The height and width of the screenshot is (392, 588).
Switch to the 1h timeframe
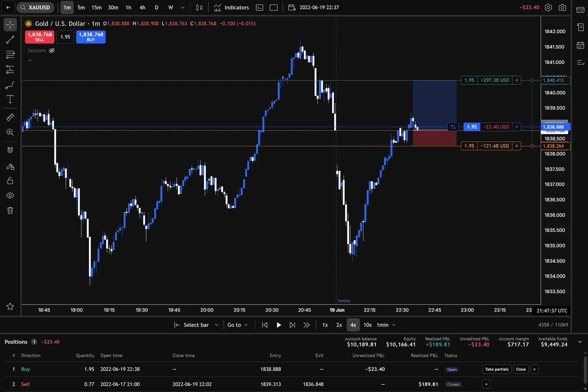click(x=128, y=7)
